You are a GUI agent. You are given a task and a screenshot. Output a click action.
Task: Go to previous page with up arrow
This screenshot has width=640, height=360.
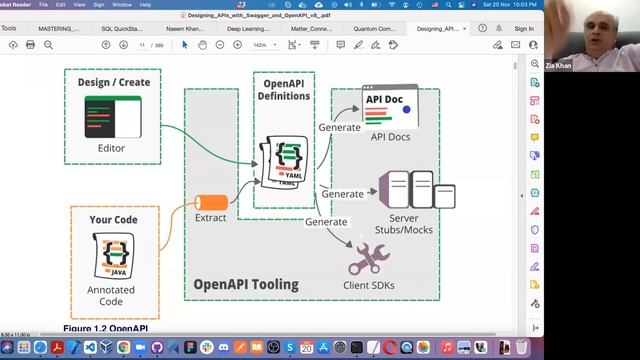click(x=106, y=45)
